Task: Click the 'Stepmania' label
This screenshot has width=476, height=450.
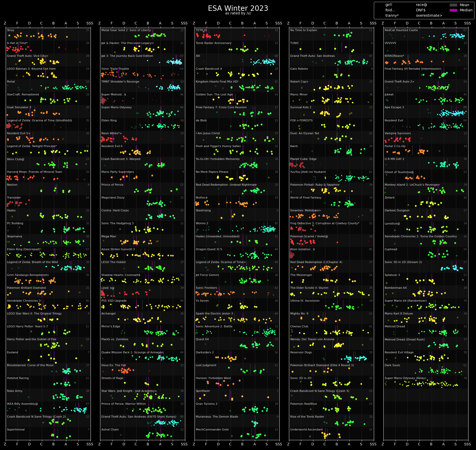Action: 14,237
